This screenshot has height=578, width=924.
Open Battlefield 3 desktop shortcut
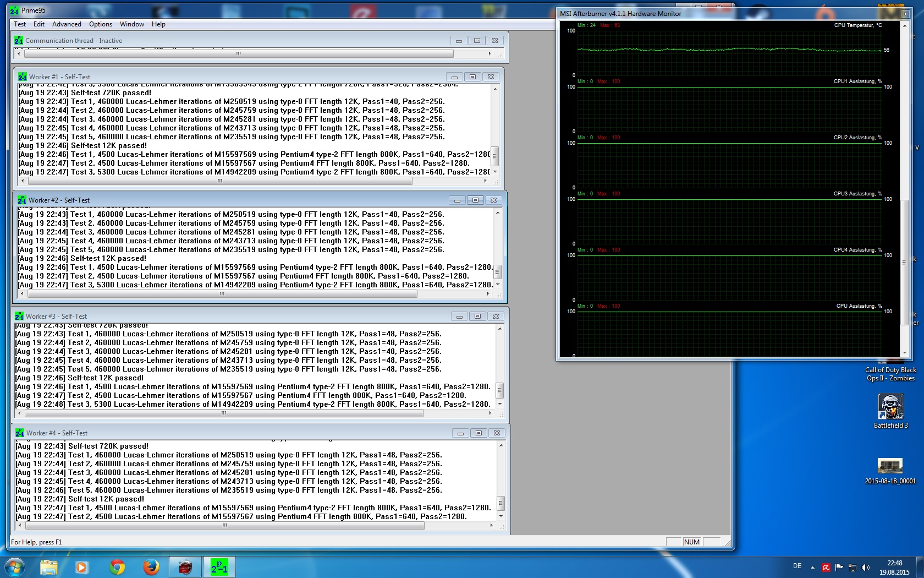coord(890,411)
